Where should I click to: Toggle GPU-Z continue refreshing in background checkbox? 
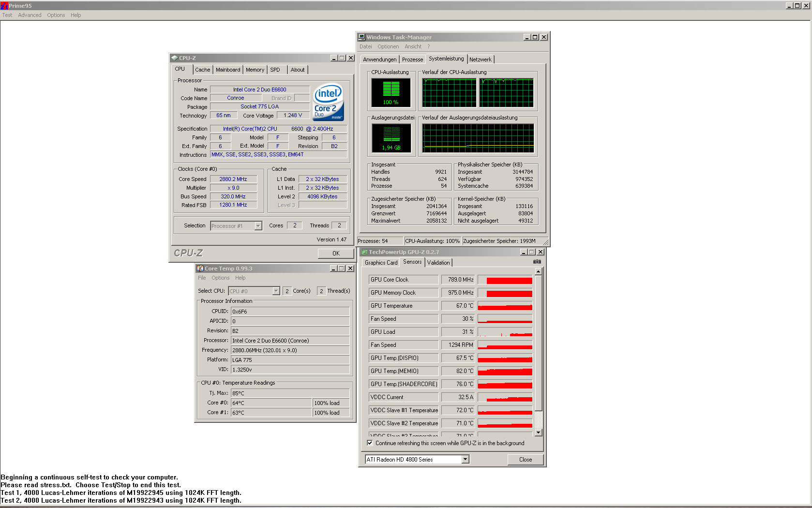(370, 443)
